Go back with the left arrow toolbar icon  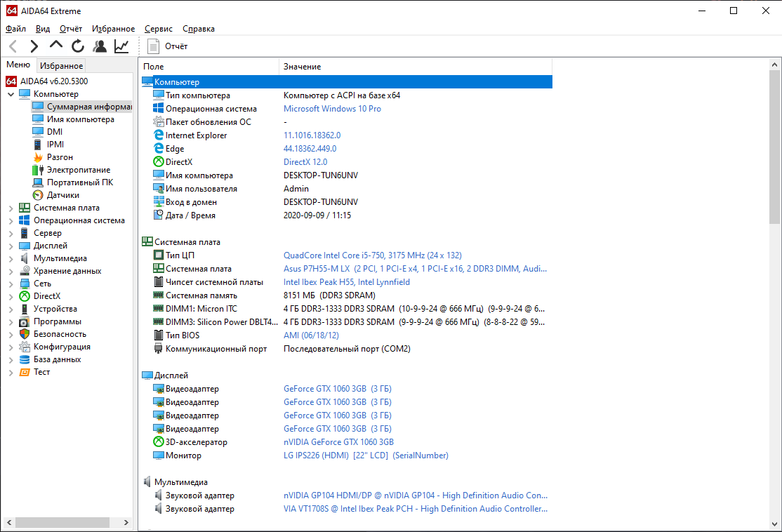[x=13, y=46]
